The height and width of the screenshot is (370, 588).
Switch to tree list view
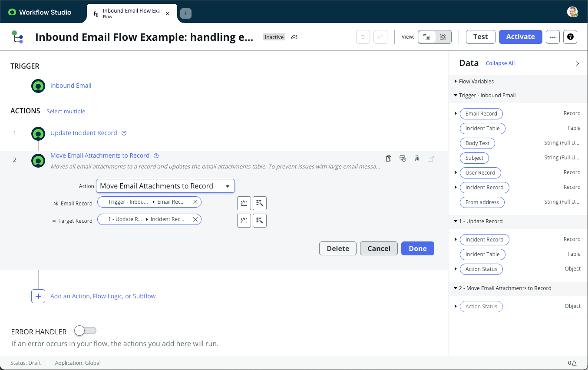click(426, 37)
